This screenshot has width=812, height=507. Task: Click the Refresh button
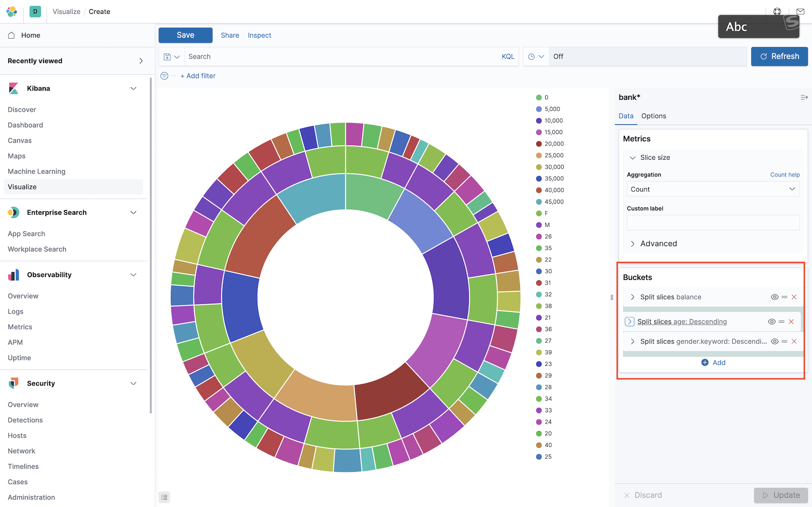click(779, 56)
